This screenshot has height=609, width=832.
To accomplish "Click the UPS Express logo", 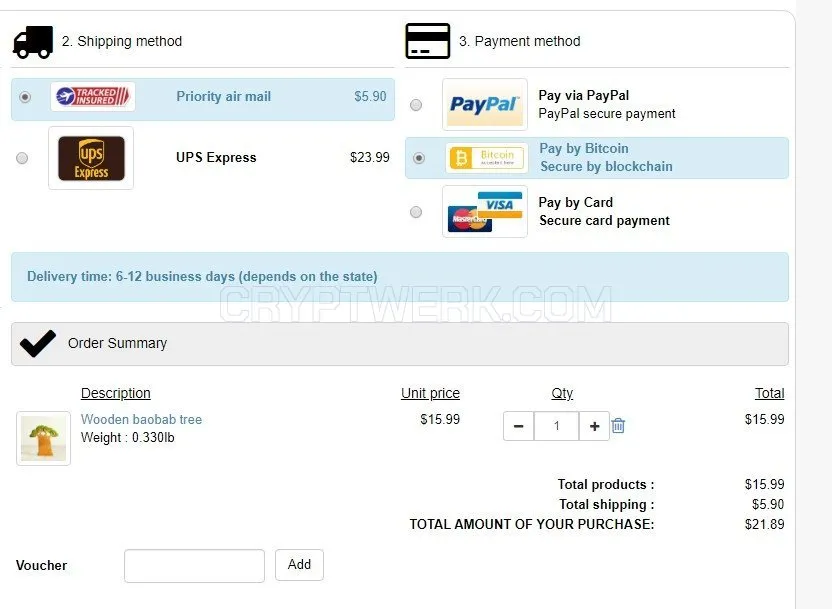I will 91,158.
